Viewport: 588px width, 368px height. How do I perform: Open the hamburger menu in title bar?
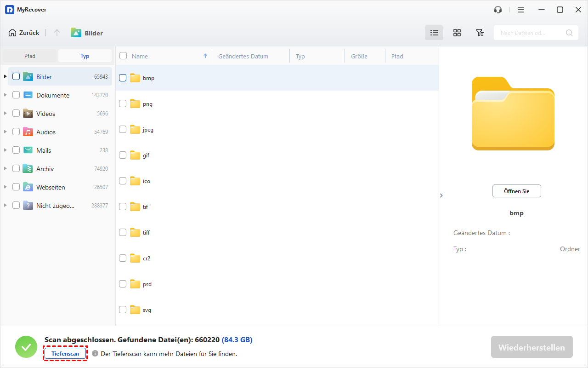(x=521, y=10)
